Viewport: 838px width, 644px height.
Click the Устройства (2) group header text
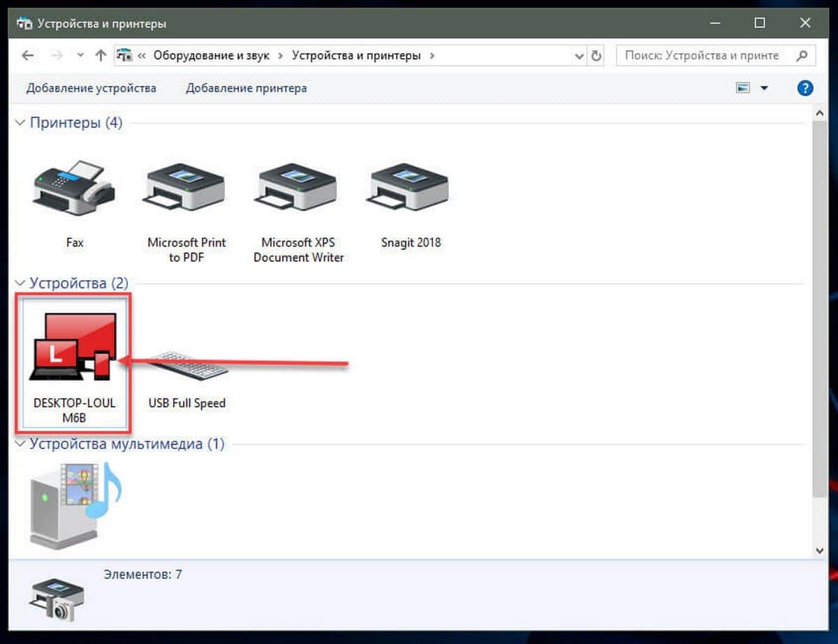[x=79, y=284]
